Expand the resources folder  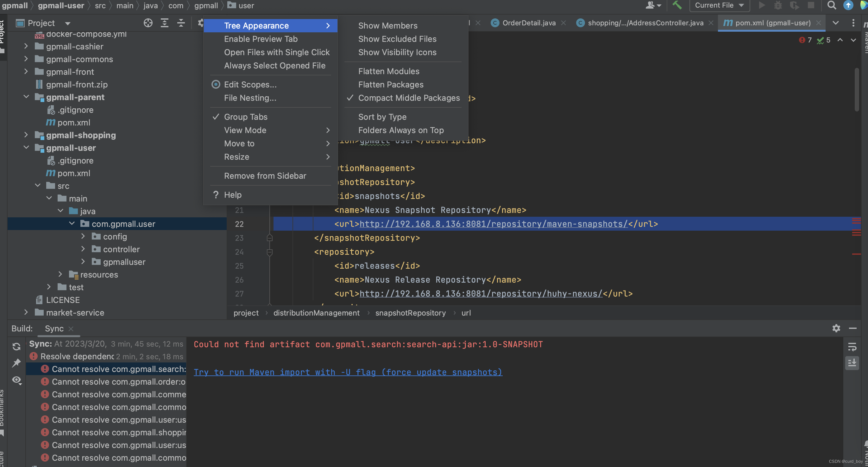pyautogui.click(x=60, y=274)
